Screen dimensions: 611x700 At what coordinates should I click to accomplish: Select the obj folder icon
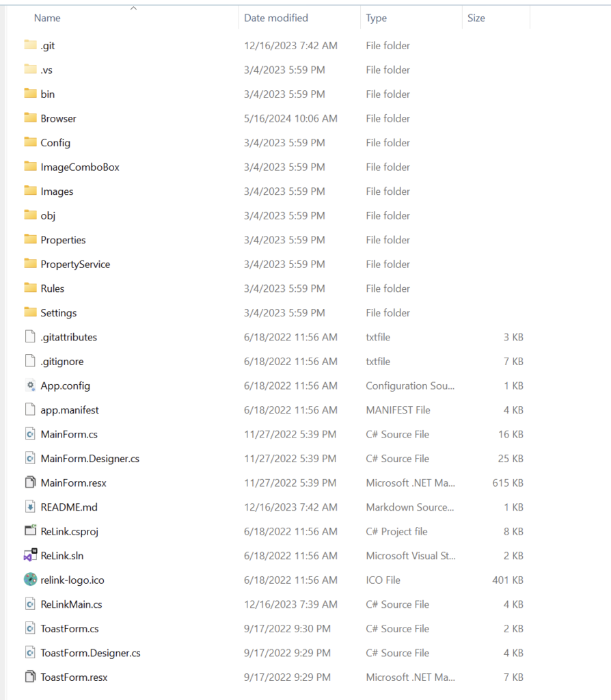point(30,215)
